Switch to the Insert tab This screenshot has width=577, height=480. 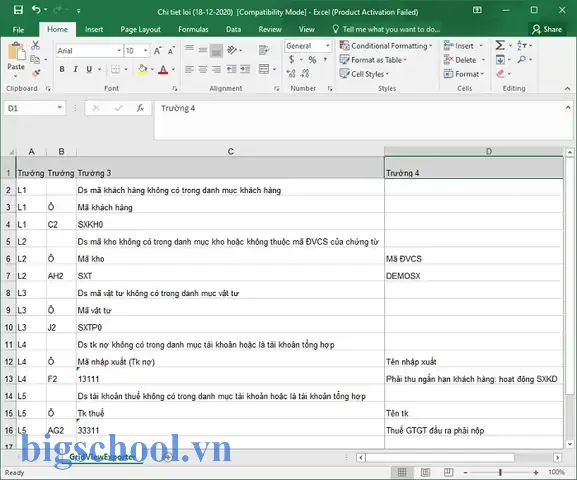click(94, 29)
